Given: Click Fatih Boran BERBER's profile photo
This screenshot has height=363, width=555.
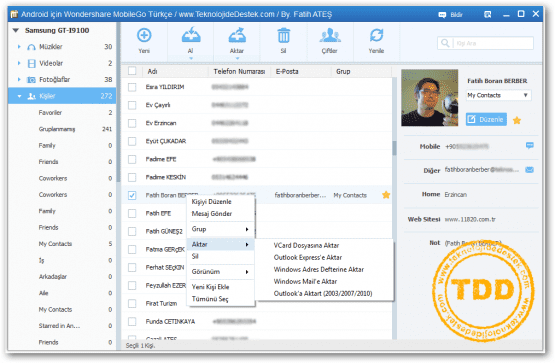Looking at the screenshot, I should tap(430, 98).
